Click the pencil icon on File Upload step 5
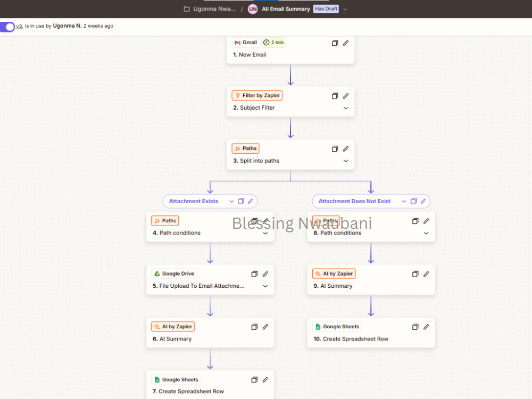 coord(265,274)
